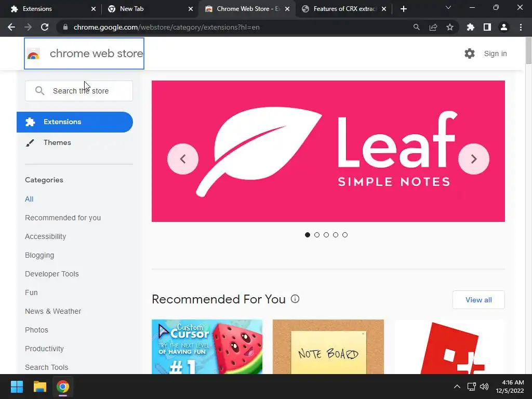Click Sign in link
The image size is (532, 399).
coord(495,54)
